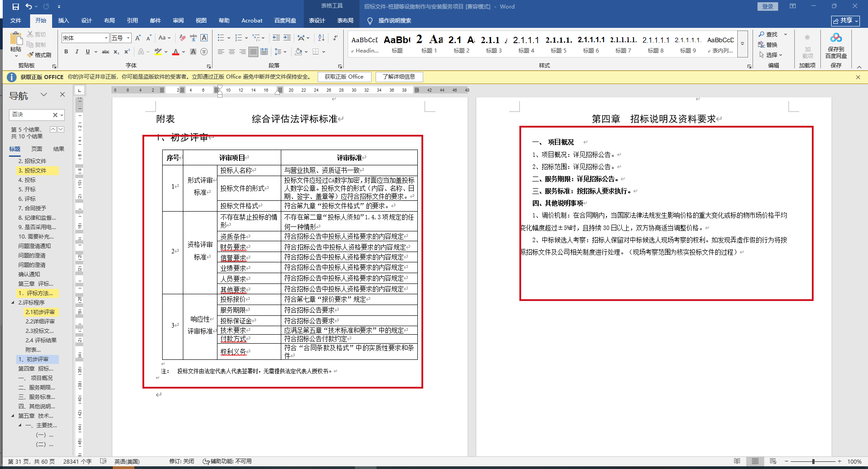Open the Select (选择) dropdown
The width and height of the screenshot is (868, 469).
click(x=771, y=55)
